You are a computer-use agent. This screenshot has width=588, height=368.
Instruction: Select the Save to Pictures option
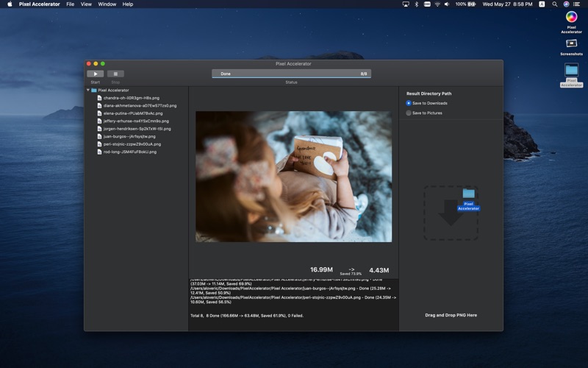point(409,113)
